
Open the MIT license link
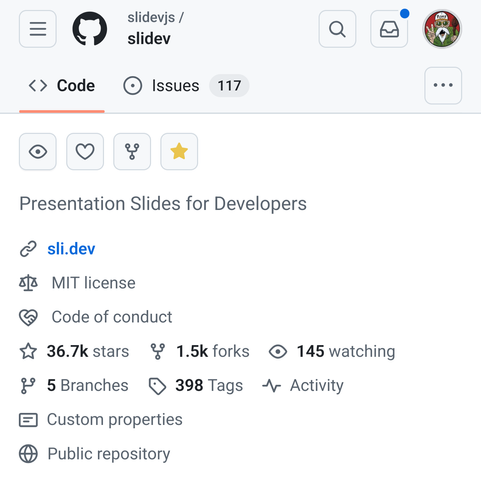[94, 283]
